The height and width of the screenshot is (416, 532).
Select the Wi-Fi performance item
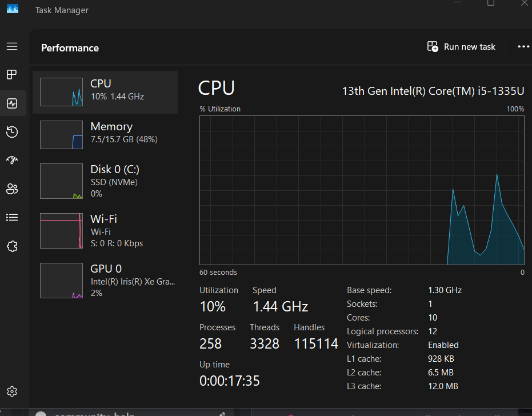[105, 231]
